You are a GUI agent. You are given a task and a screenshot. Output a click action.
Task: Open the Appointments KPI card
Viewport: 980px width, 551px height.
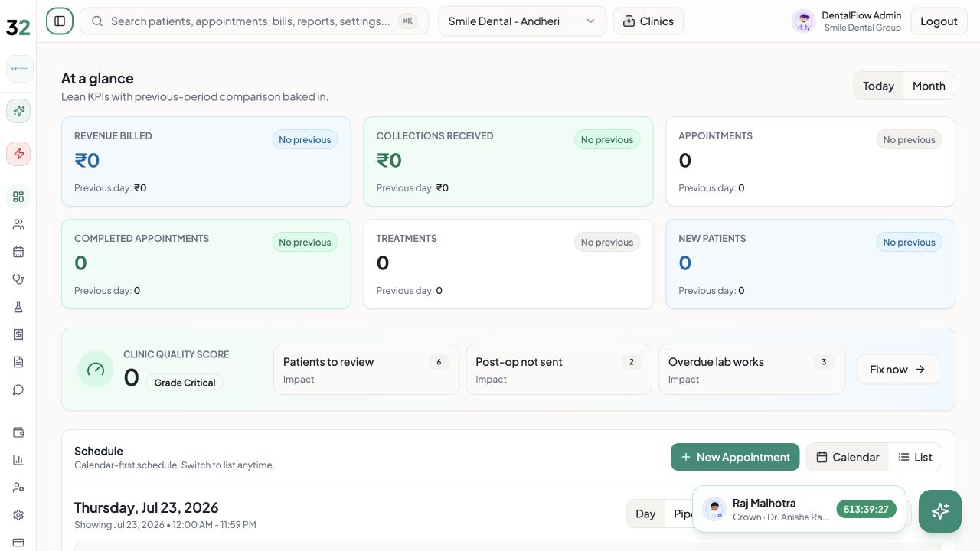(810, 161)
